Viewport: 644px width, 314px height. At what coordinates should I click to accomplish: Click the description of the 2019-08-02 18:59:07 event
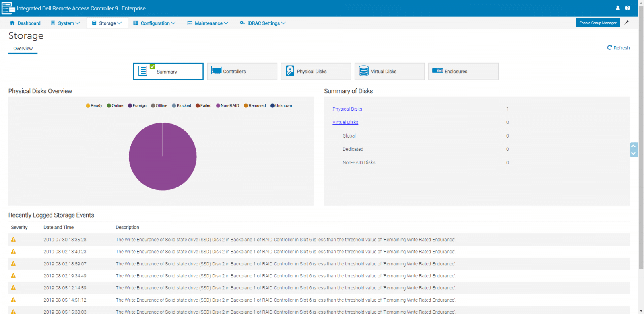click(x=286, y=264)
